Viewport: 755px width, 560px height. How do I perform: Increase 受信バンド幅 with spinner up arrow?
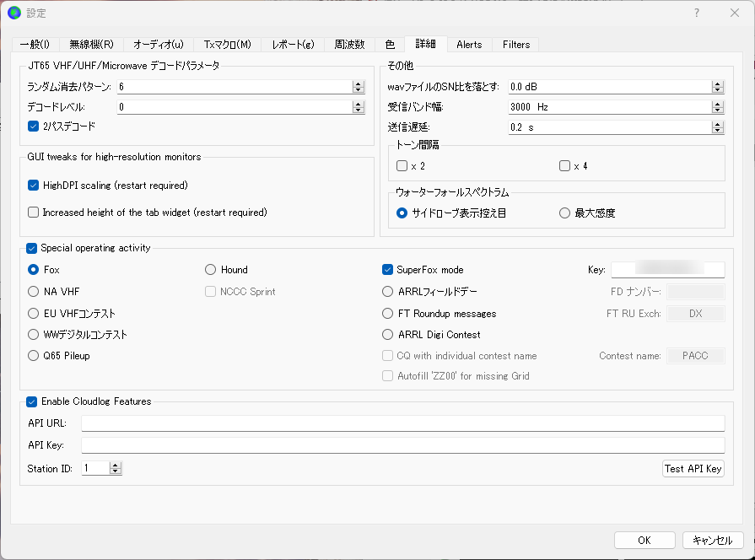click(717, 104)
